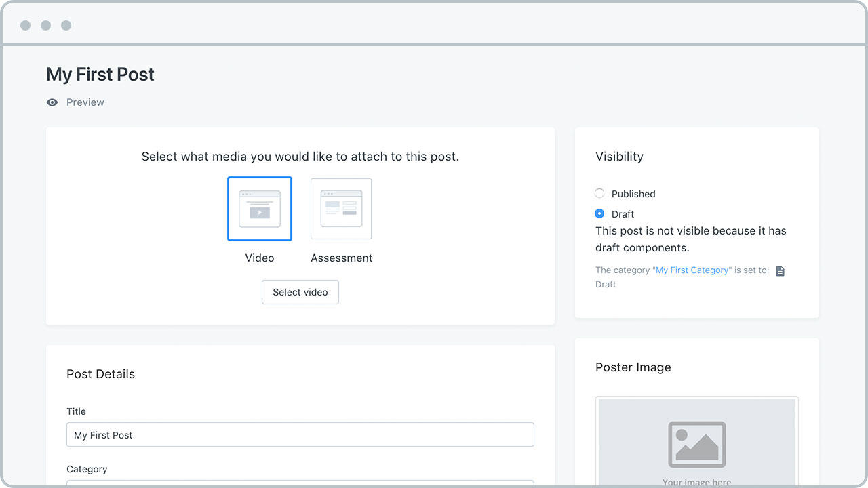This screenshot has height=488, width=868.
Task: Click the Poster Image upload area
Action: tap(696, 442)
